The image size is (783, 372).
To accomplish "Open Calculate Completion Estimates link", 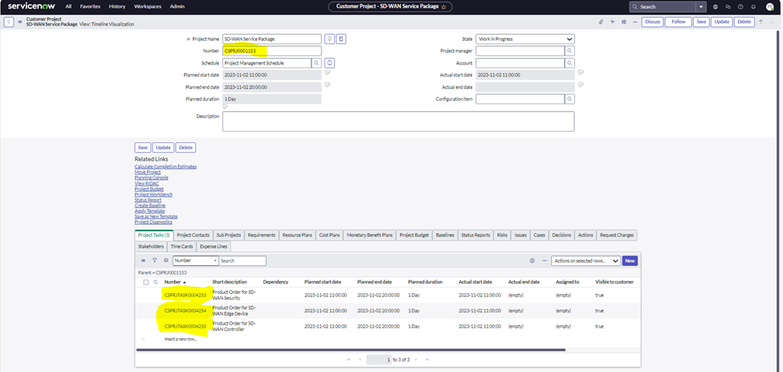I will point(166,166).
